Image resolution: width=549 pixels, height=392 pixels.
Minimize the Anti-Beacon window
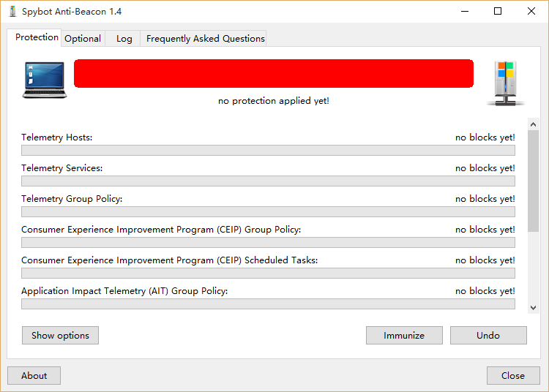pos(464,12)
